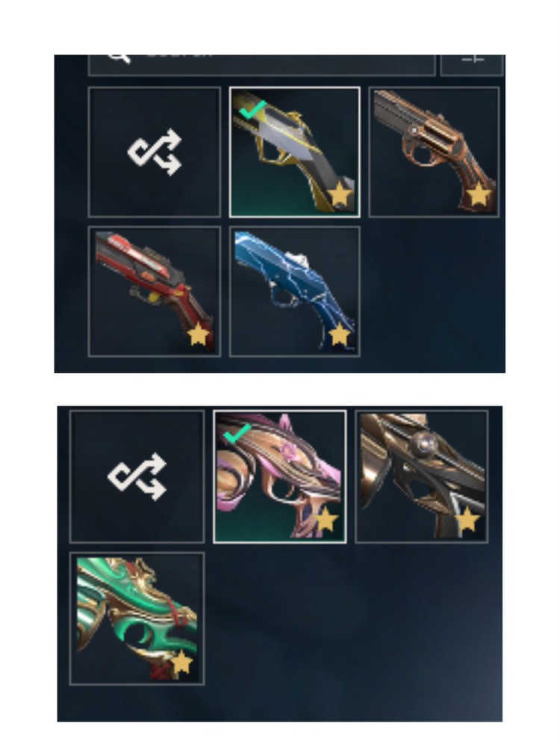Toggle favorite star on the pink ornate skin
Screen dimensions: 560x747
click(x=326, y=519)
